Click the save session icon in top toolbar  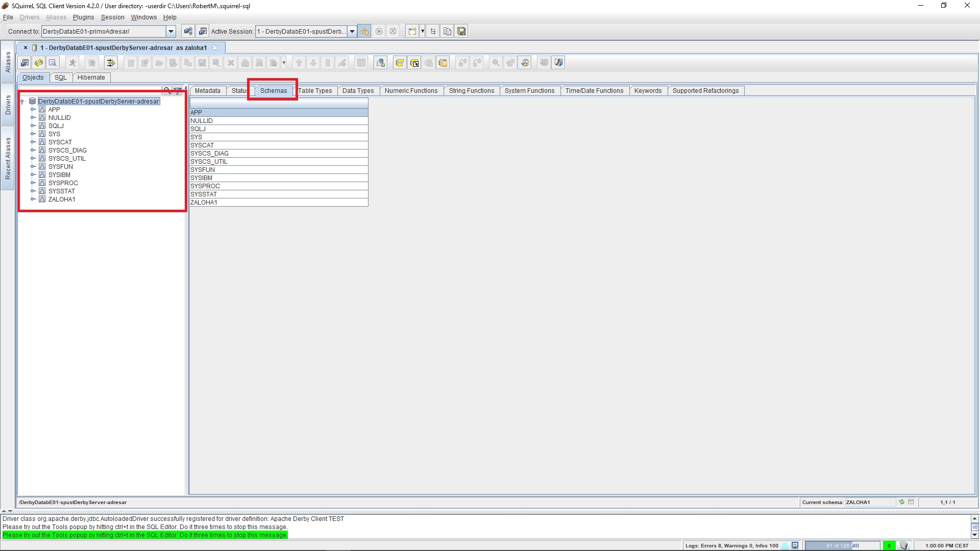461,32
